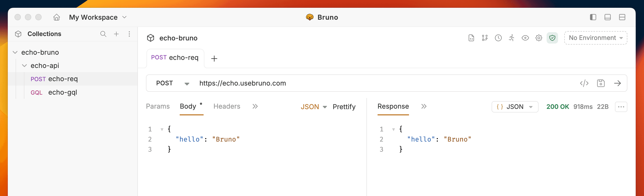Collapse the echo-api folder
The image size is (644, 196).
click(24, 66)
